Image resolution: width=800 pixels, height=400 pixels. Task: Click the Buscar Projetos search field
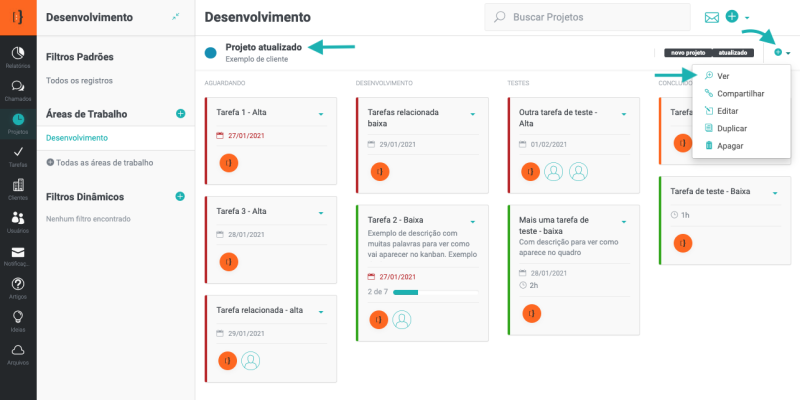[x=590, y=17]
